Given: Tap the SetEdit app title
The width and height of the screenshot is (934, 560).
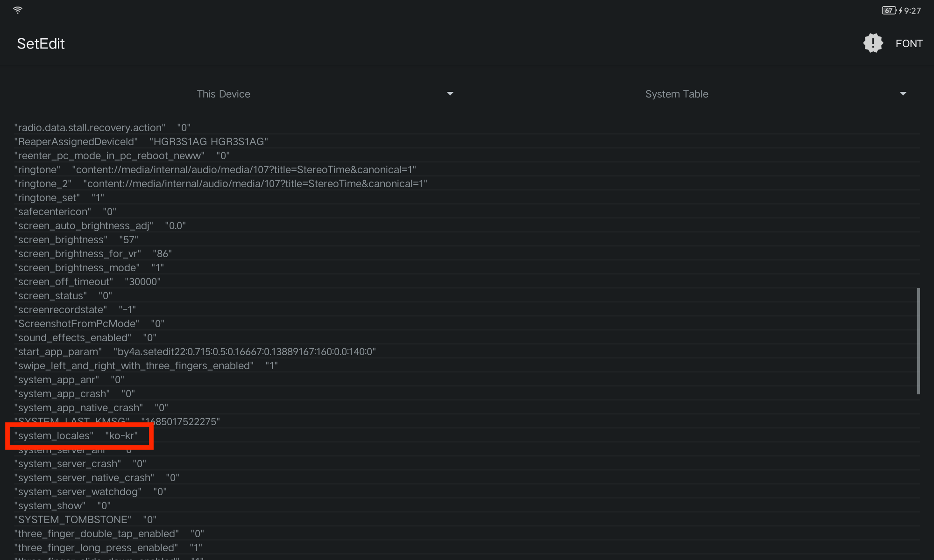Looking at the screenshot, I should (41, 43).
